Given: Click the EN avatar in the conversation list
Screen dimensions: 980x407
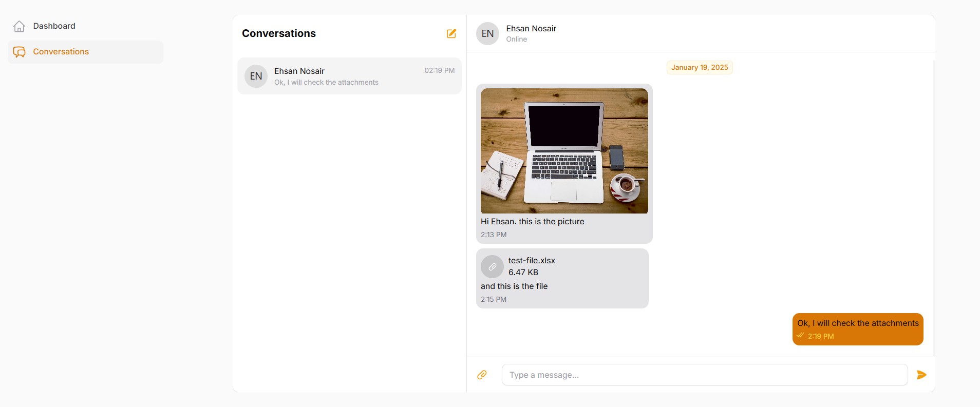Looking at the screenshot, I should click(256, 76).
